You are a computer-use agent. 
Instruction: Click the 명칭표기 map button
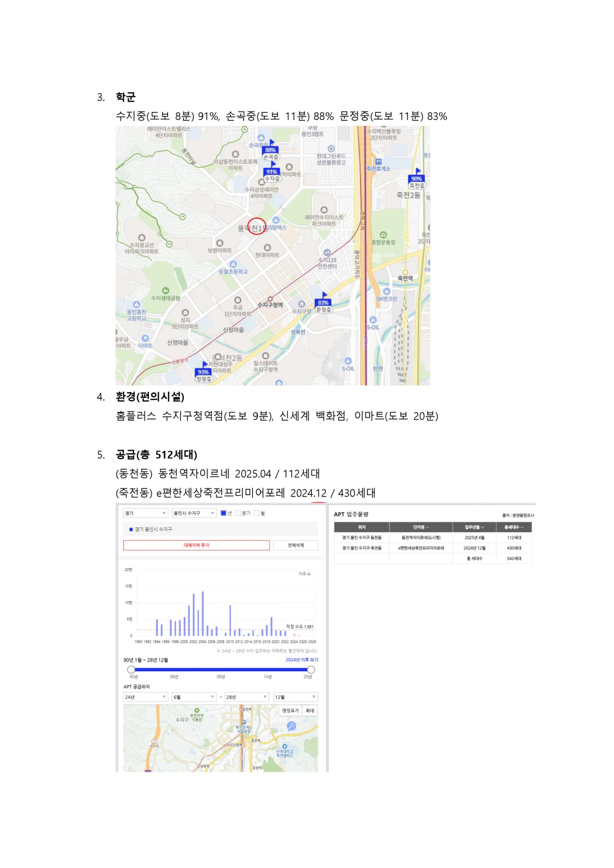pyautogui.click(x=291, y=710)
